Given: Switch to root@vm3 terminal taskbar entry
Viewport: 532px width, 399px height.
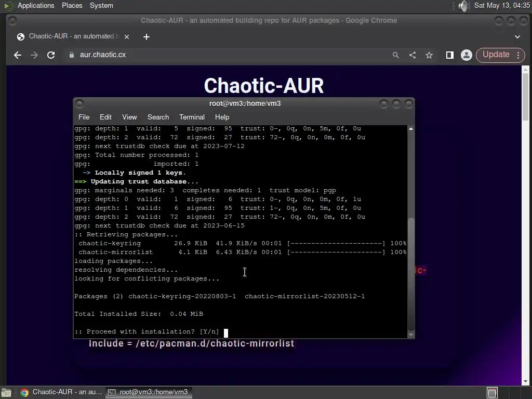Looking at the screenshot, I should (x=149, y=392).
